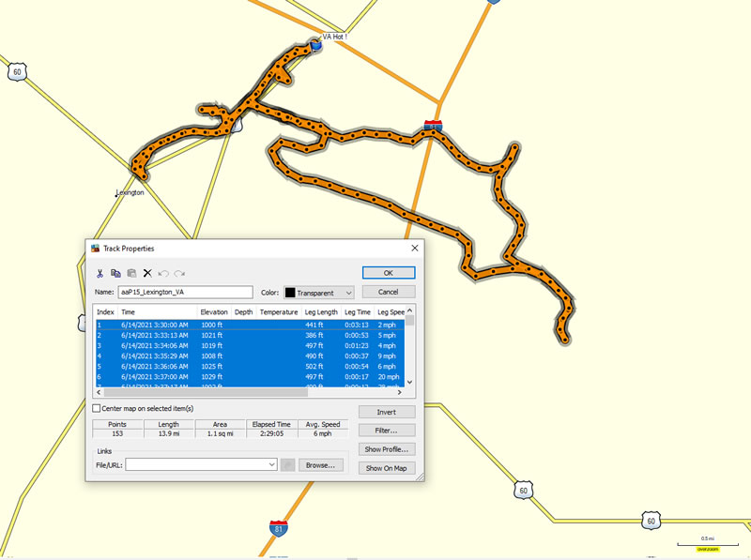
Task: Toggle Center map on selected item(s) checkbox
Action: [x=97, y=408]
